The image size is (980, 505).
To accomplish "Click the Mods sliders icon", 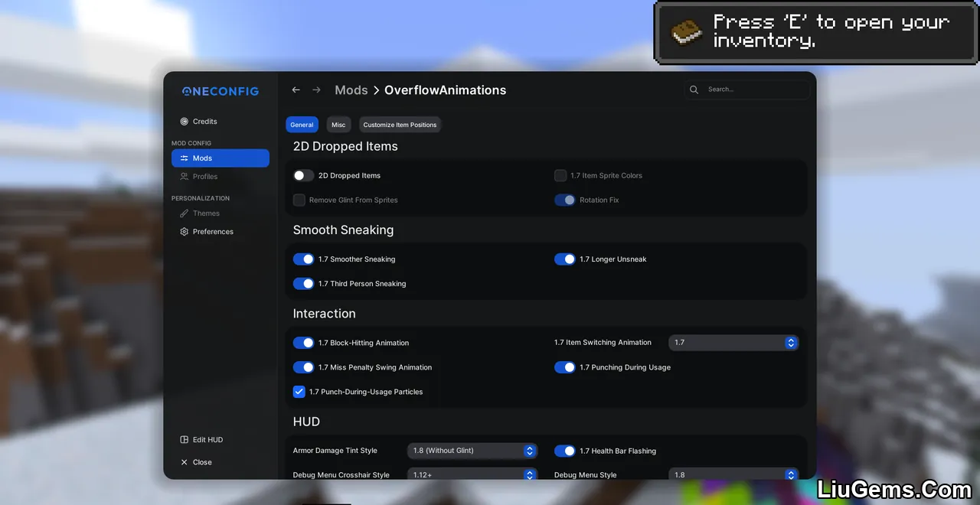I will point(184,158).
